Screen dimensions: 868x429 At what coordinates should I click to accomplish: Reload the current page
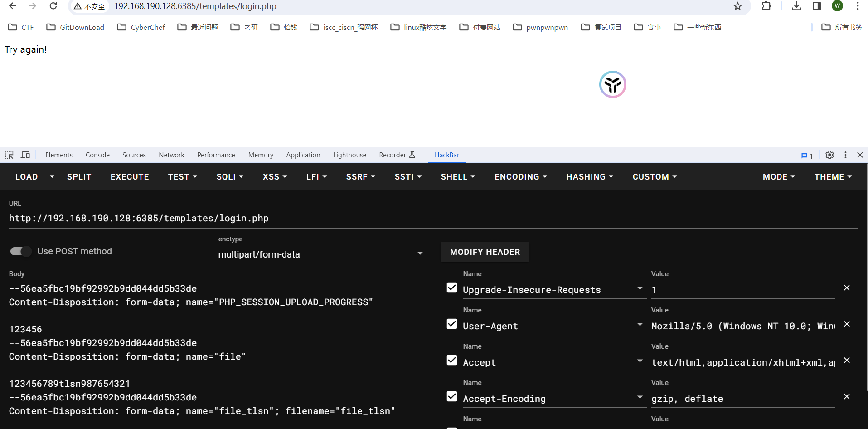53,6
